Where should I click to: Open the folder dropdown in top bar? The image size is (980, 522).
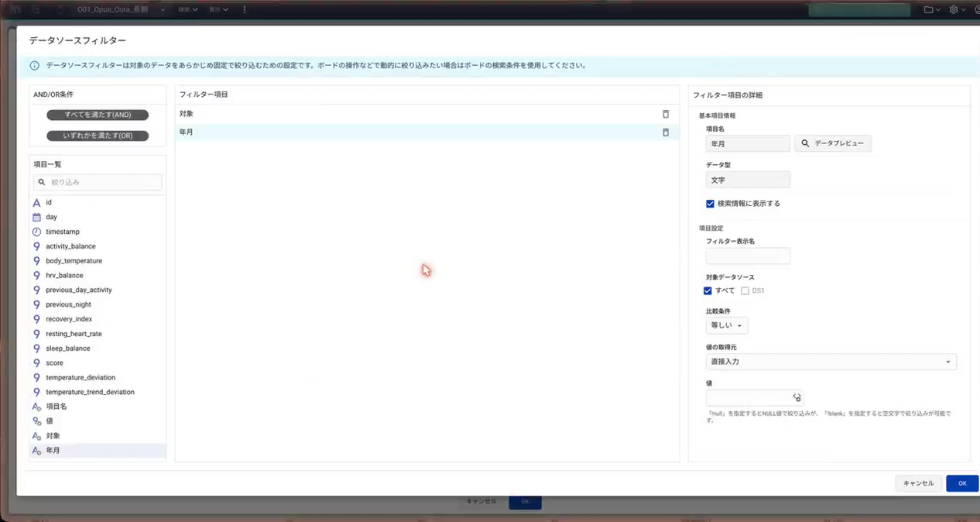pos(932,10)
